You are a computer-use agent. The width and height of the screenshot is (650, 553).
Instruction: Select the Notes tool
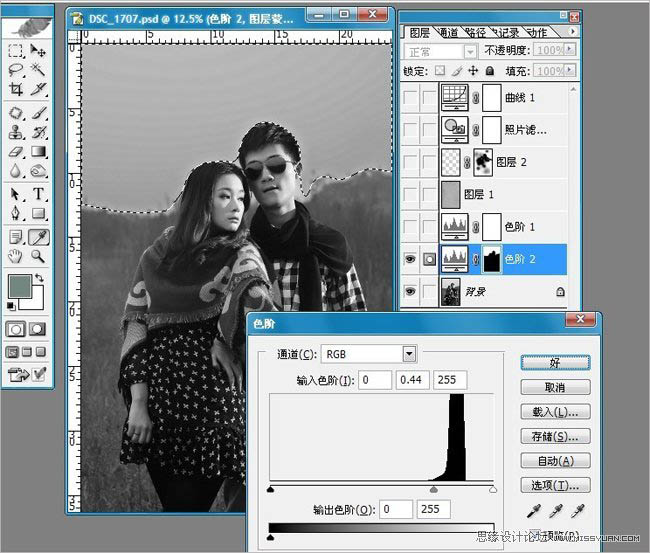(x=16, y=237)
